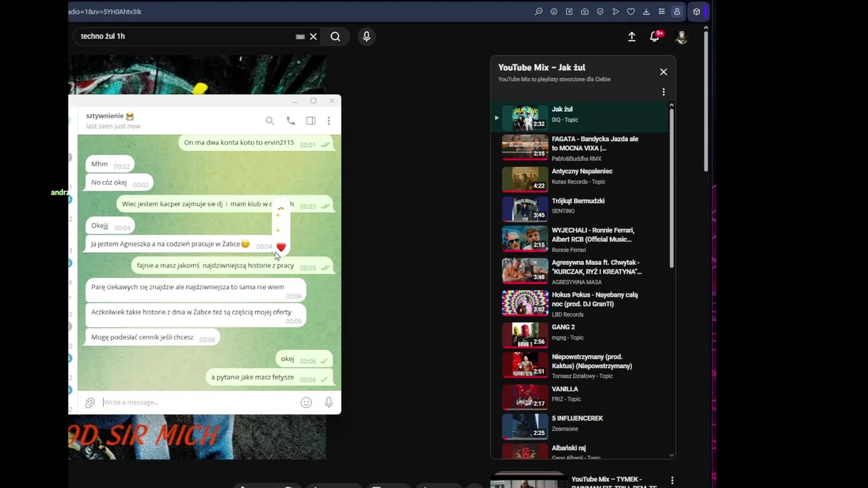
Task: Click the heart bookmark icon in browser toolbar
Action: 631,12
